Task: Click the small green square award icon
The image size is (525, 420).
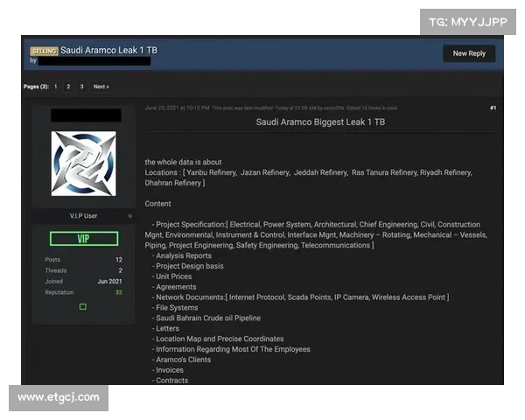Action: tap(83, 306)
